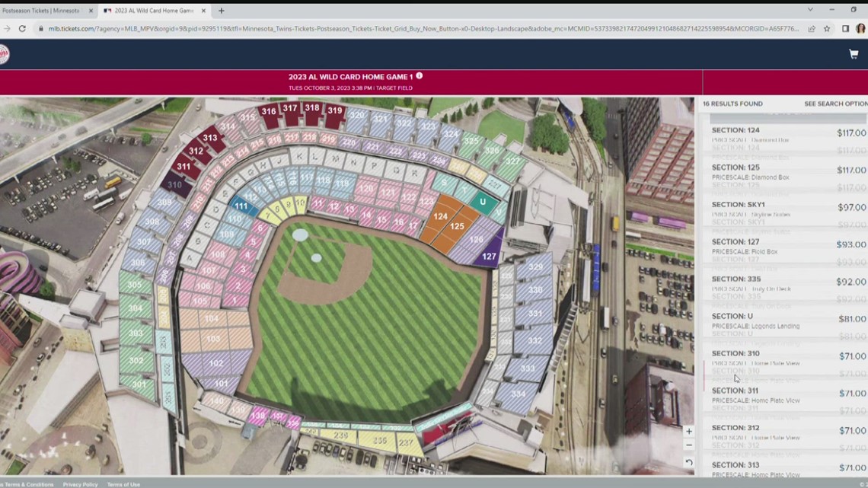
Task: Switch to the Postseason Tickets tab
Action: [x=42, y=11]
